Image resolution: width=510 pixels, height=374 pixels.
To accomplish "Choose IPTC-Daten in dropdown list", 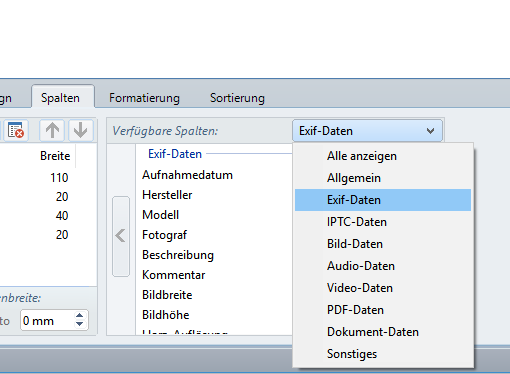I will click(383, 222).
